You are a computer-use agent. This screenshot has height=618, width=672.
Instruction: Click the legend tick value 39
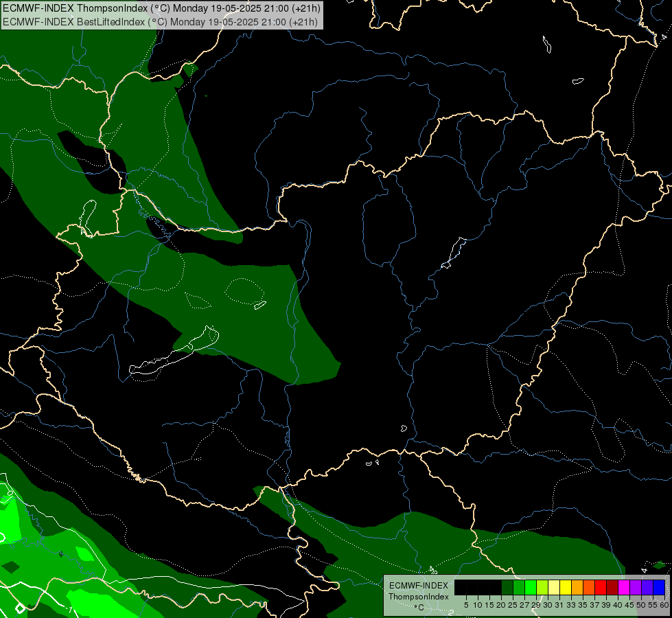(x=606, y=605)
